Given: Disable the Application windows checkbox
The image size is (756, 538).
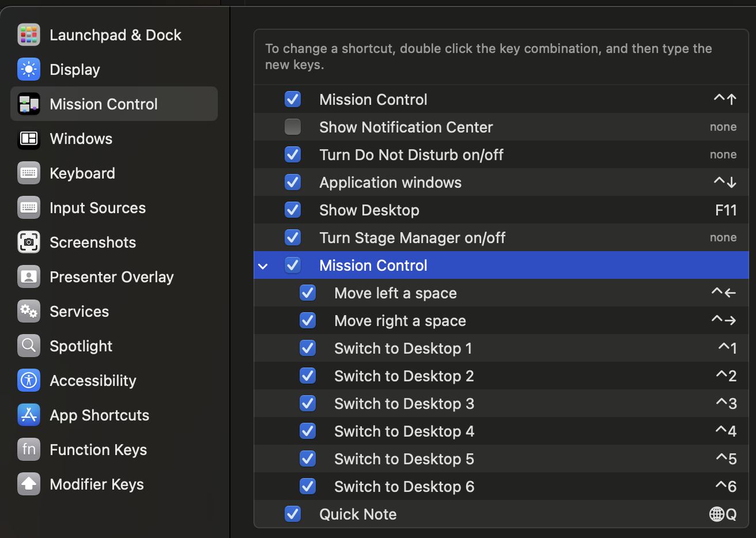Looking at the screenshot, I should 293,182.
